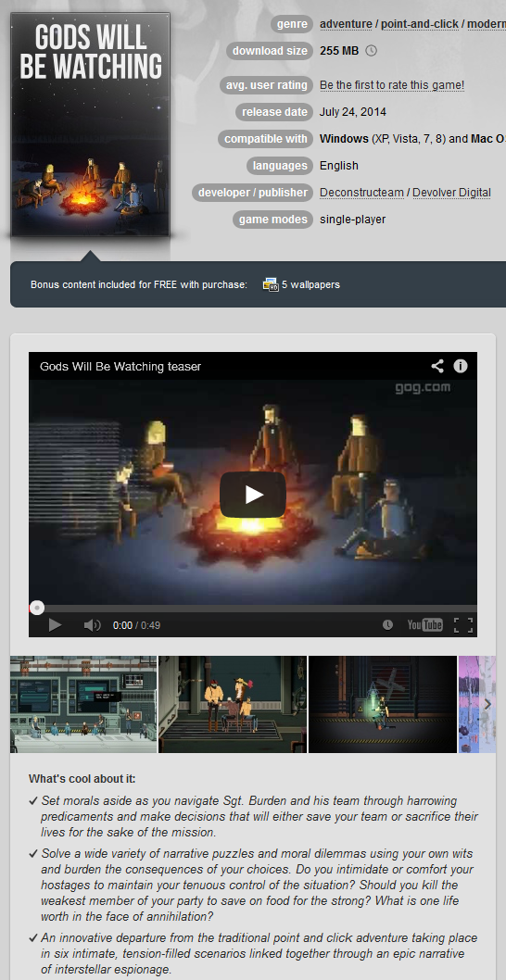Show next screenshots with the right arrow
This screenshot has height=980, width=506.
(487, 704)
